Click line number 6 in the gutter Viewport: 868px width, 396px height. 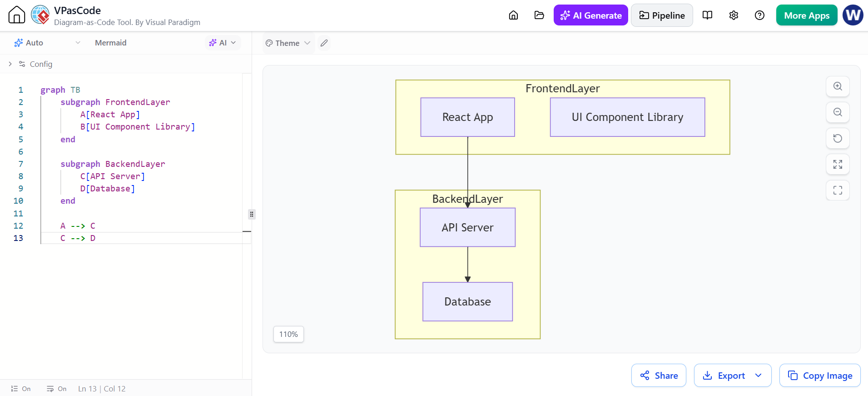click(x=20, y=152)
